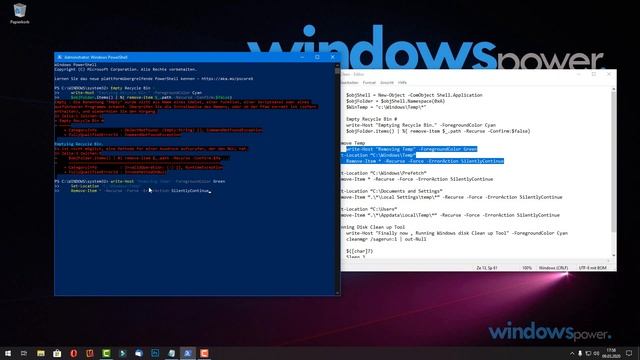Switch to Notepad via its taskbar icon
Image resolution: width=640 pixels, height=360 pixels.
172,353
